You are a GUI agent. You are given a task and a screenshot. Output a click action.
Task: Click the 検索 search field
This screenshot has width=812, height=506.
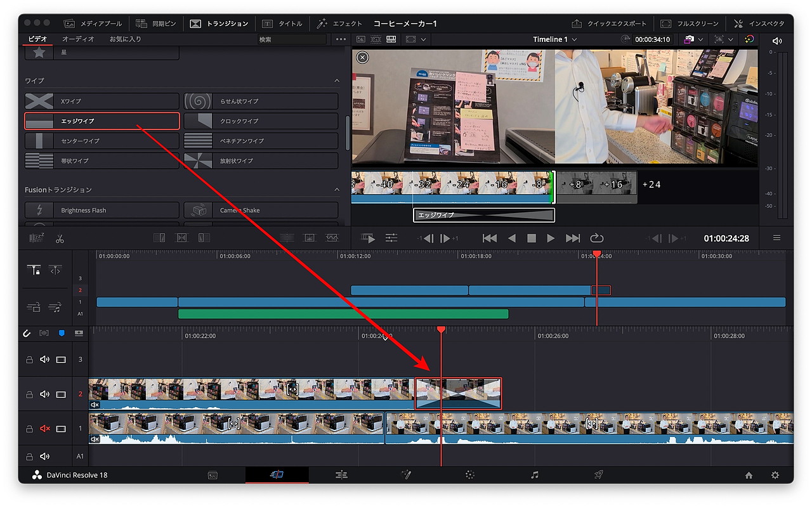292,39
